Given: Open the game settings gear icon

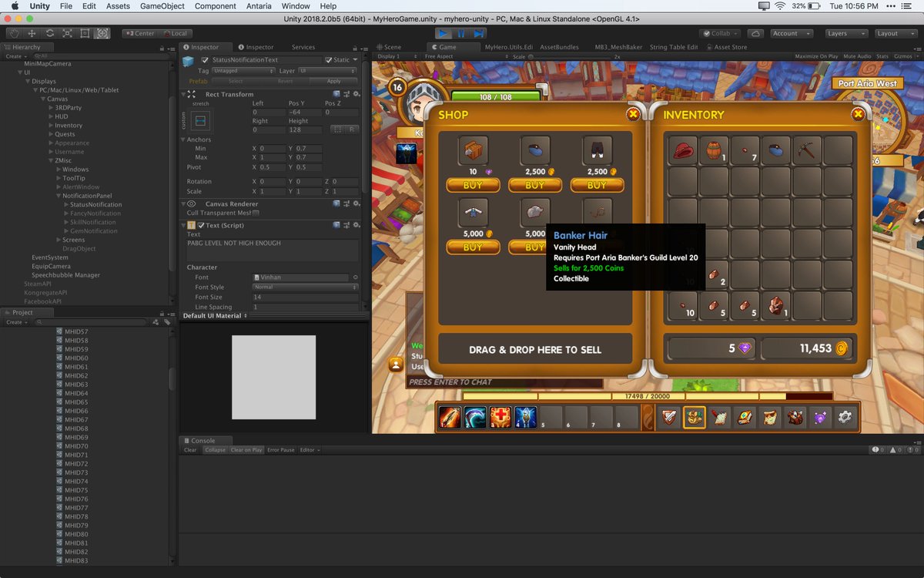Looking at the screenshot, I should click(845, 417).
